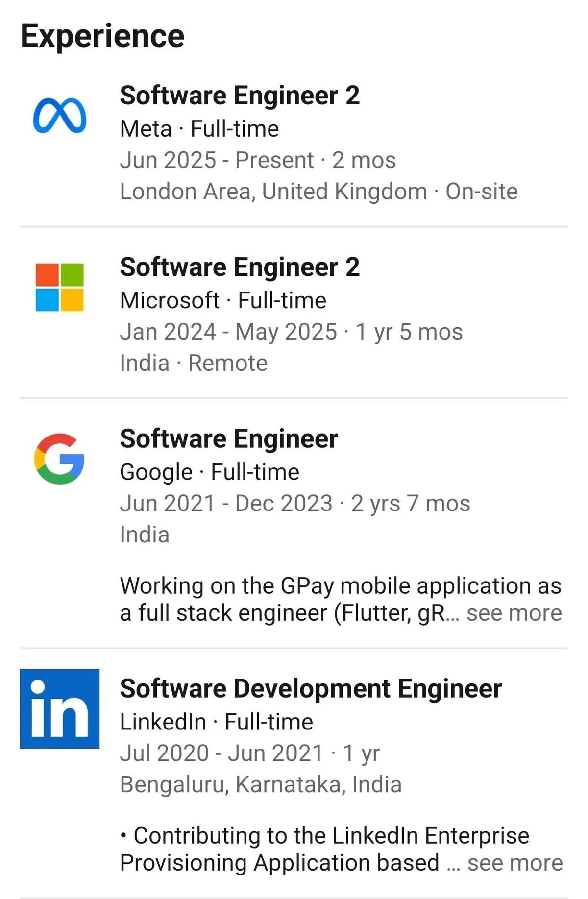
Task: Click the Google company logo
Action: [x=60, y=459]
